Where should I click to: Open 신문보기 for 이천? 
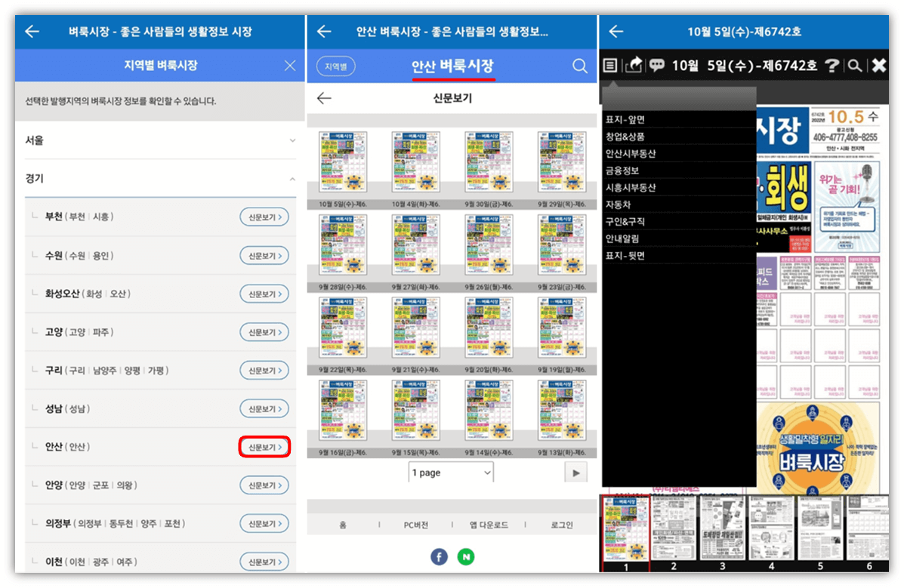click(264, 562)
